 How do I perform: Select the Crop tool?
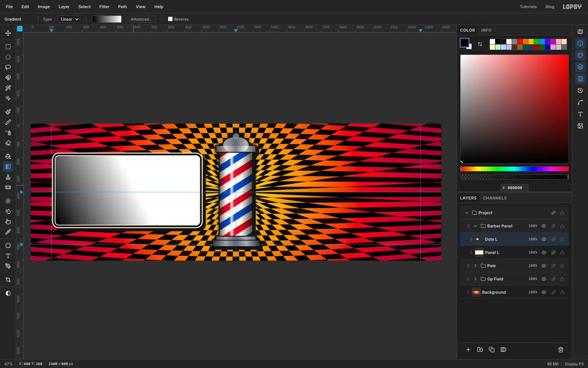[x=8, y=280]
